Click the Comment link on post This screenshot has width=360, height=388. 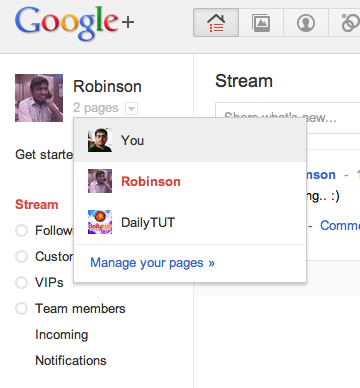(340, 226)
